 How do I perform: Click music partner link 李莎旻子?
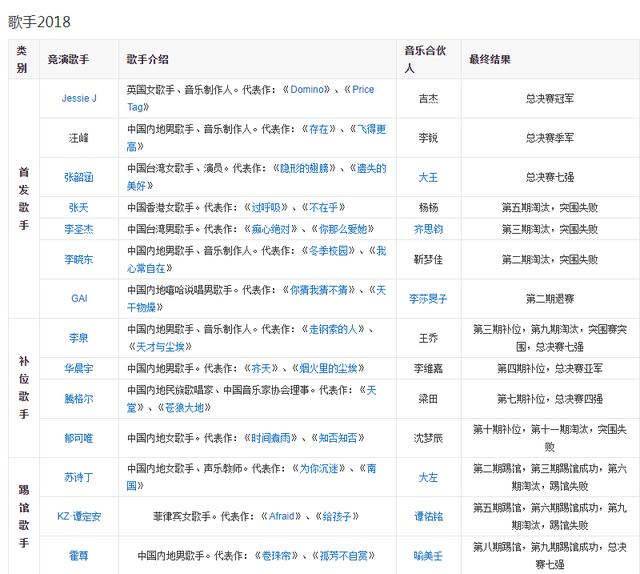[x=428, y=299]
